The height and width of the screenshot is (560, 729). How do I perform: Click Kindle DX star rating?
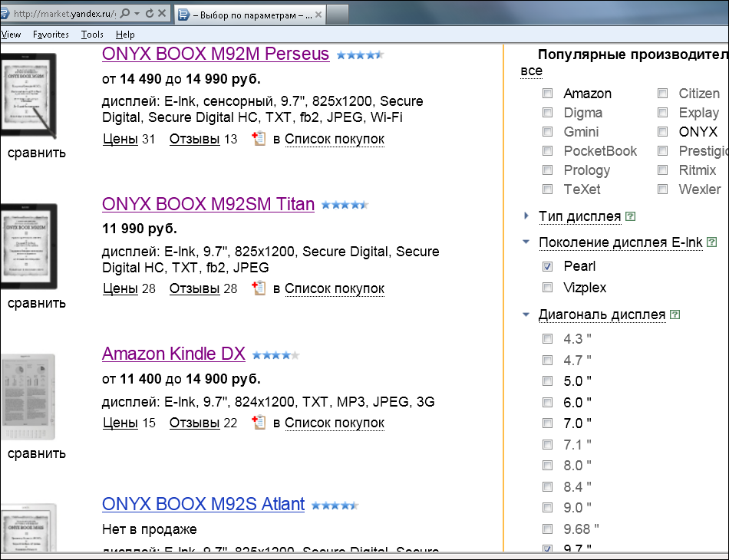275,355
